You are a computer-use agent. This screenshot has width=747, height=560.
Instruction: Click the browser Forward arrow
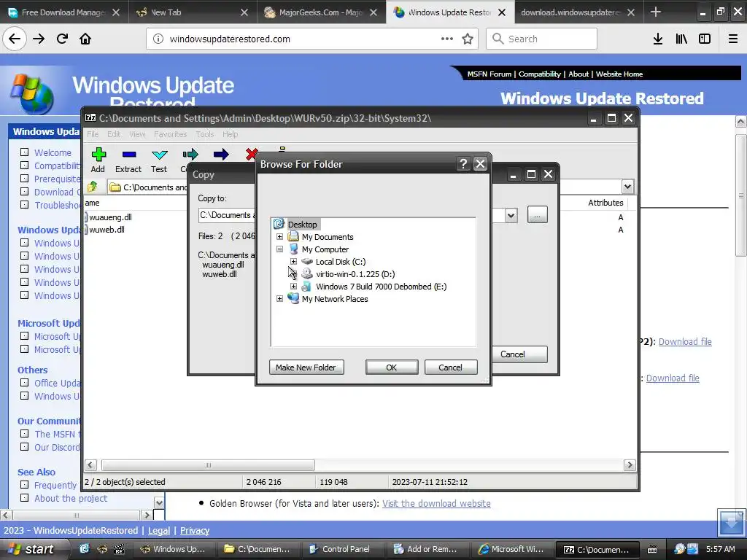pyautogui.click(x=39, y=39)
